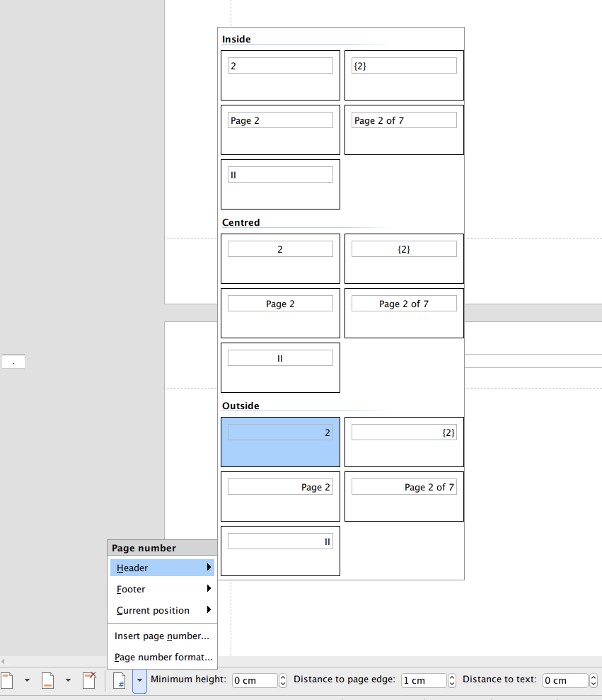Pick the Centred '{2}' page number style

[404, 258]
